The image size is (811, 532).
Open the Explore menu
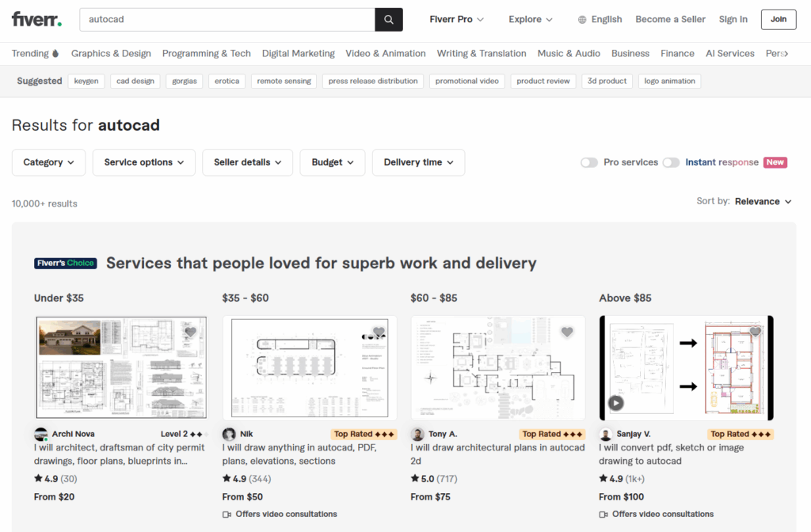pos(530,19)
